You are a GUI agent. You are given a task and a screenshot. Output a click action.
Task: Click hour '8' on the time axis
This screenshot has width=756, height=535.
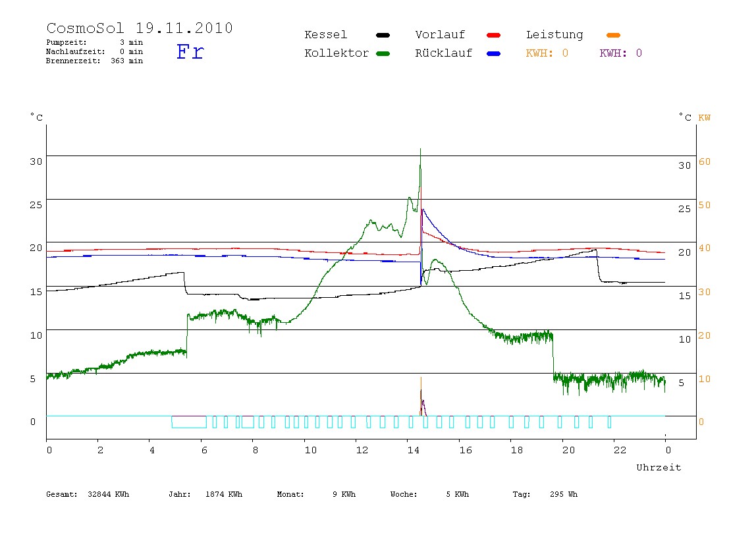(256, 450)
